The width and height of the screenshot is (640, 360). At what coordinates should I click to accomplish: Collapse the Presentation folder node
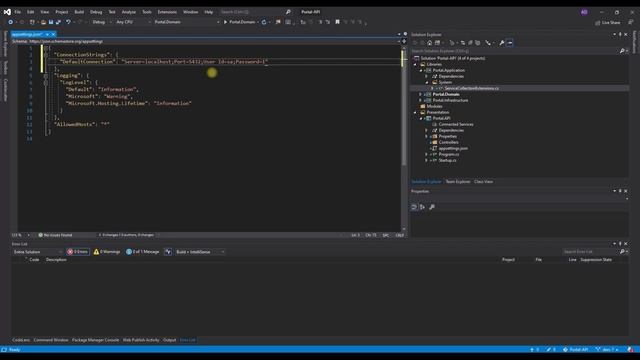pyautogui.click(x=415, y=112)
